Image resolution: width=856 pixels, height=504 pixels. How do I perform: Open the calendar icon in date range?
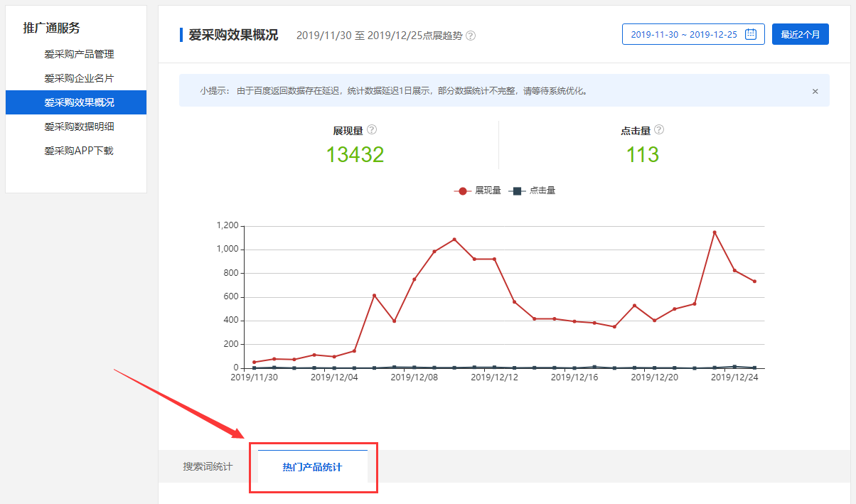click(750, 34)
